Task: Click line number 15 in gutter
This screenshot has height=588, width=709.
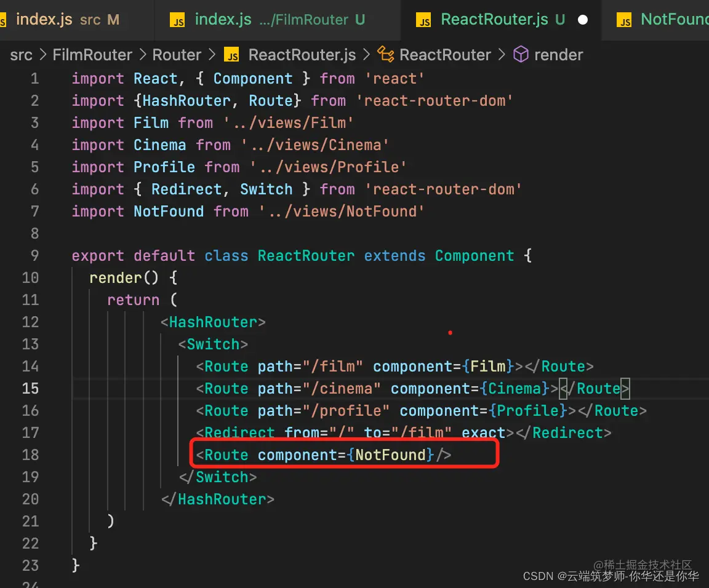Action: (x=30, y=389)
